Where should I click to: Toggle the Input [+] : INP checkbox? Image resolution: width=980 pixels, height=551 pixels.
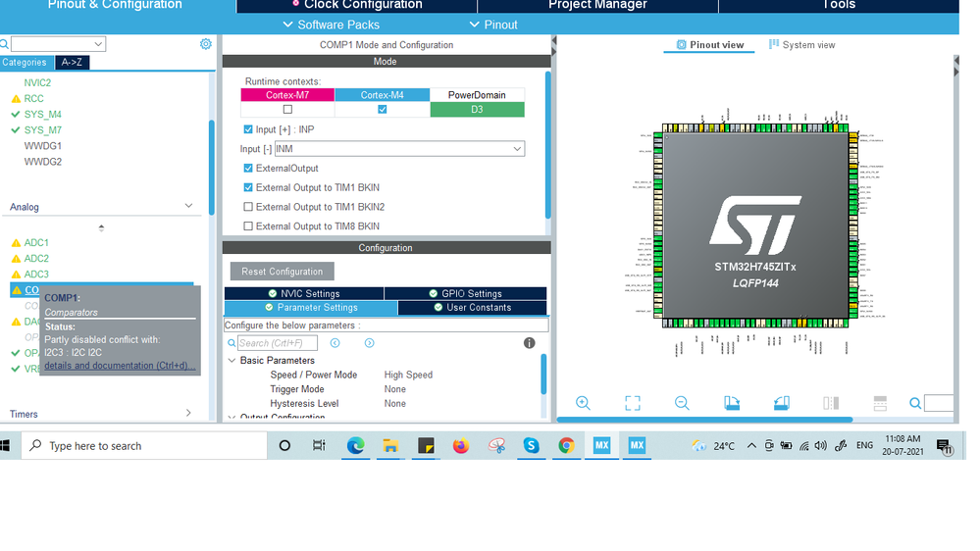tap(248, 129)
